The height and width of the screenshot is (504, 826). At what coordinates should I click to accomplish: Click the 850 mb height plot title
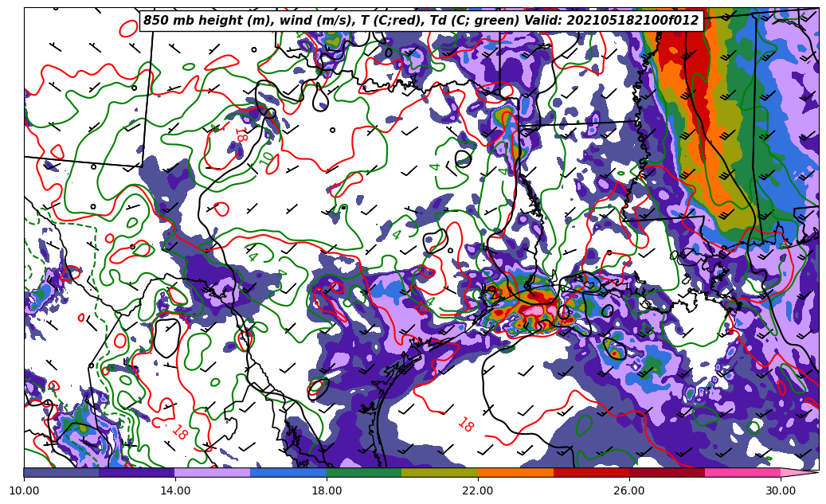[421, 21]
